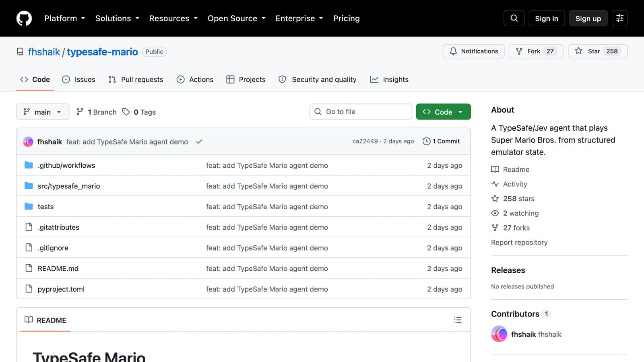Open the Readme link in About sidebar
This screenshot has width=644, height=362.
510,169
